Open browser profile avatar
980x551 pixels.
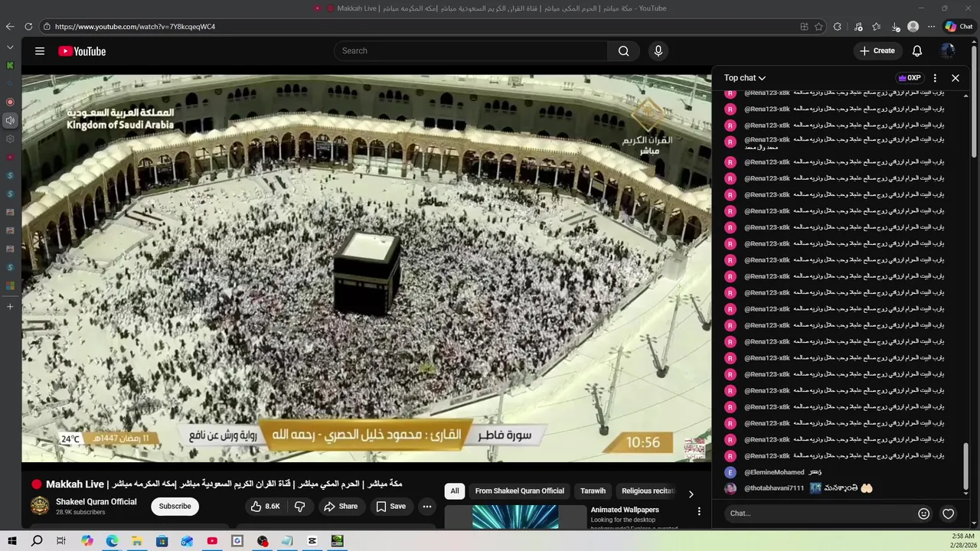click(913, 26)
